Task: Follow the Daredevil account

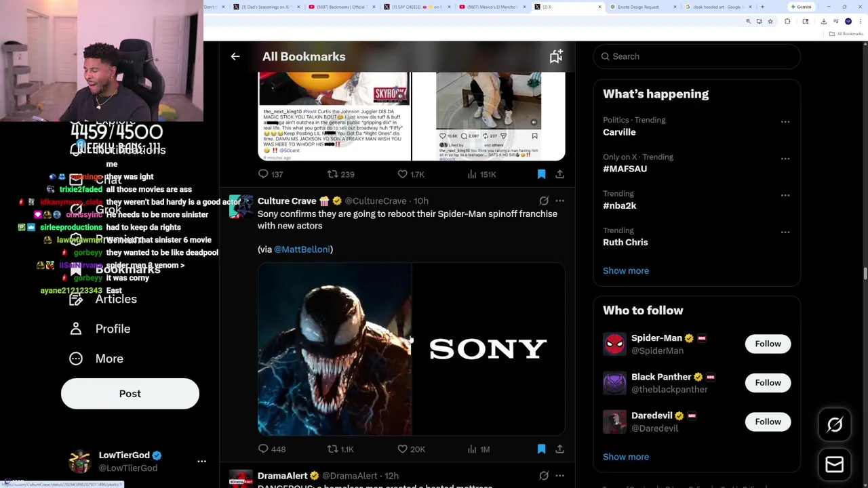Action: click(768, 422)
